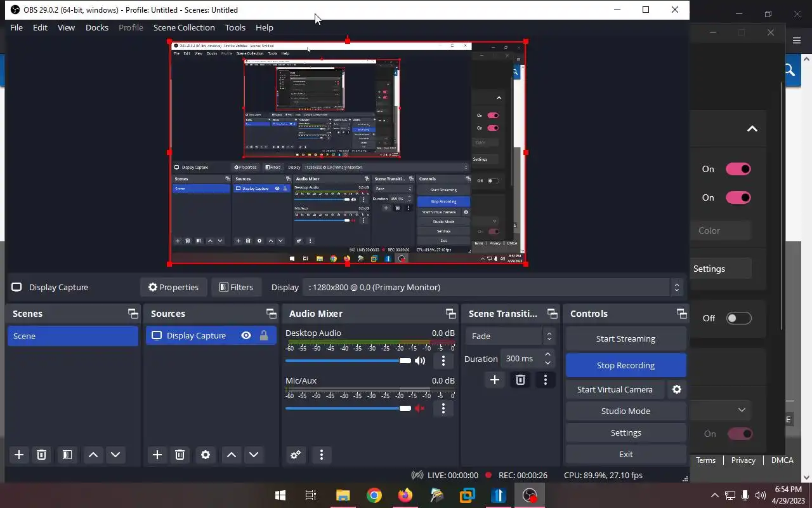This screenshot has height=508, width=812.
Task: Show hidden system tray icons chevron
Action: [714, 495]
